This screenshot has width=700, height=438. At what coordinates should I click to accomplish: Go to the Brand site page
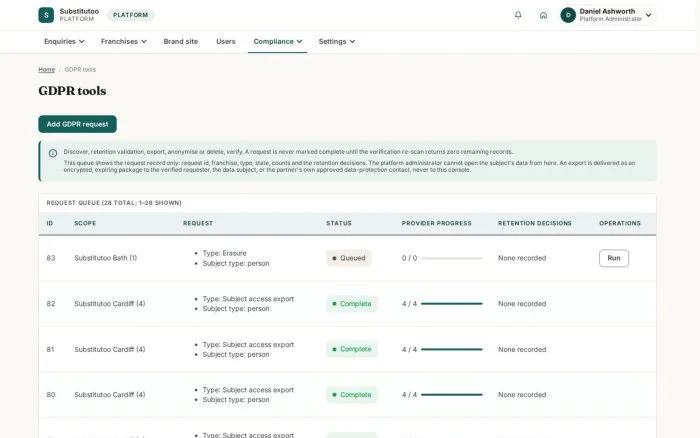tap(180, 42)
